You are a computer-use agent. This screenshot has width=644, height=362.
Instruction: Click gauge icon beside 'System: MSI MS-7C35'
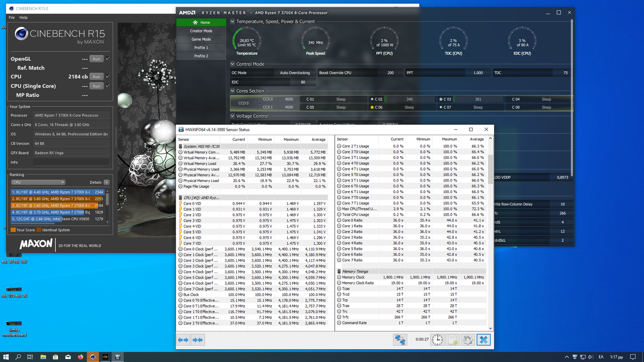(x=181, y=146)
